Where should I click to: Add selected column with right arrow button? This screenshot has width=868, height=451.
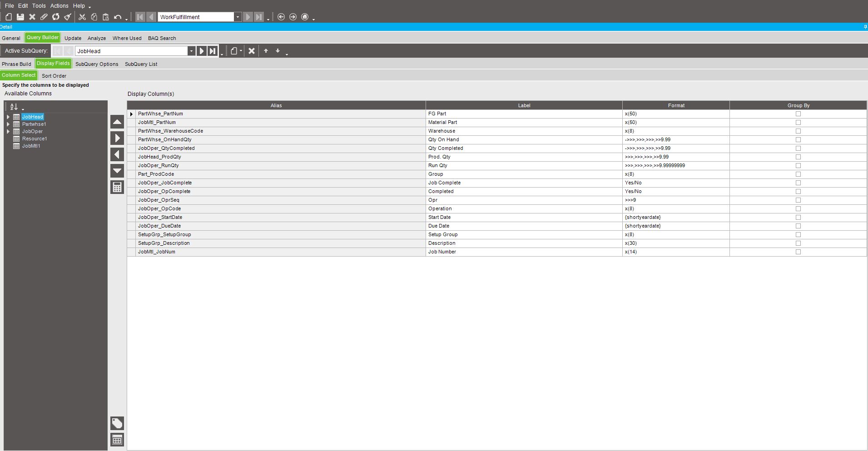(x=117, y=138)
